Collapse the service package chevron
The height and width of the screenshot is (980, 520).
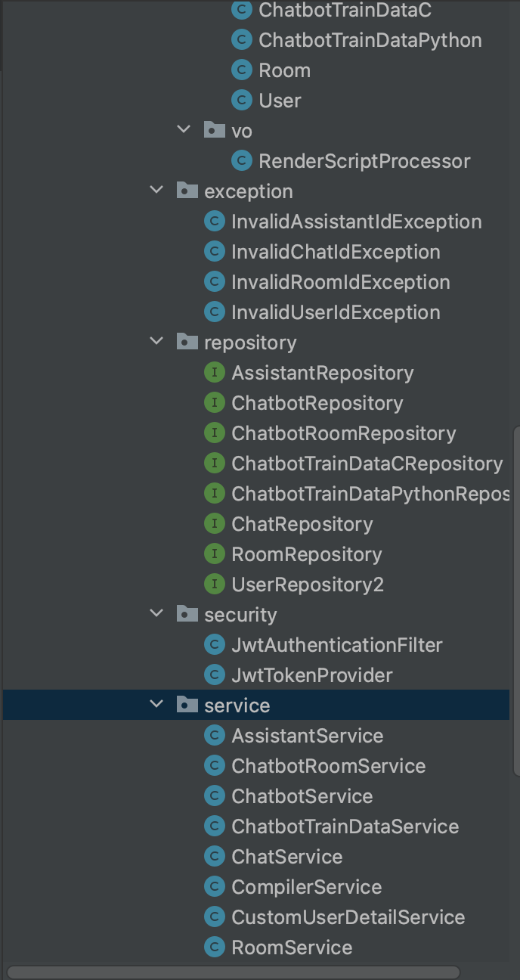click(x=157, y=704)
